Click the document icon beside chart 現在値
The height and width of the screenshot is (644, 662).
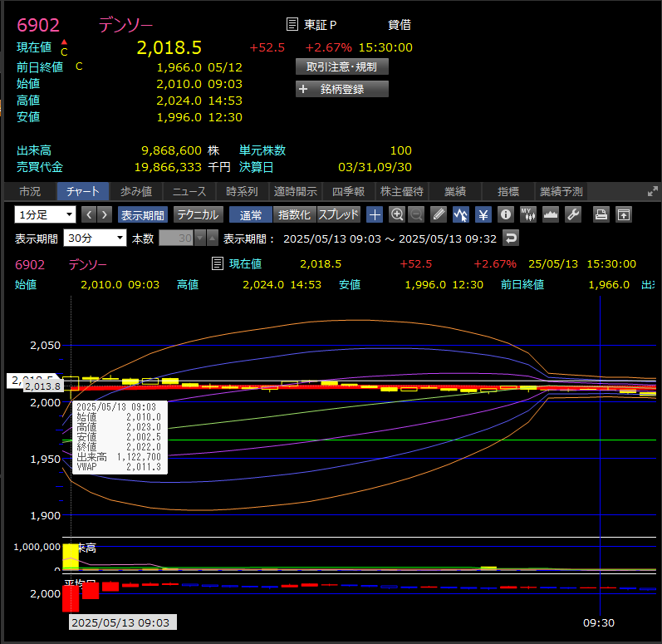[x=217, y=263]
